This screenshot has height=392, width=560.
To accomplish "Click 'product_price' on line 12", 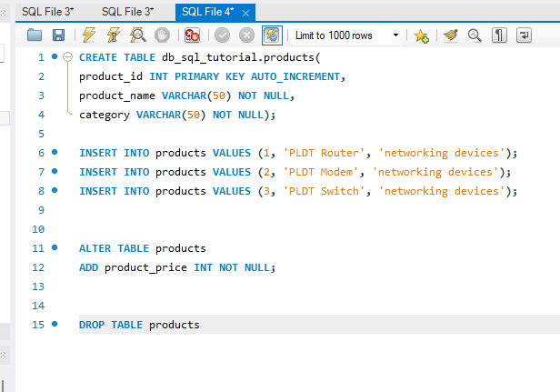I will click(145, 267).
